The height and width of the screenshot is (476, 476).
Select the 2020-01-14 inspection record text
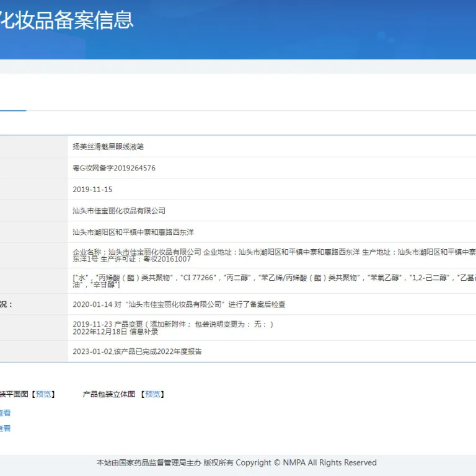point(178,304)
